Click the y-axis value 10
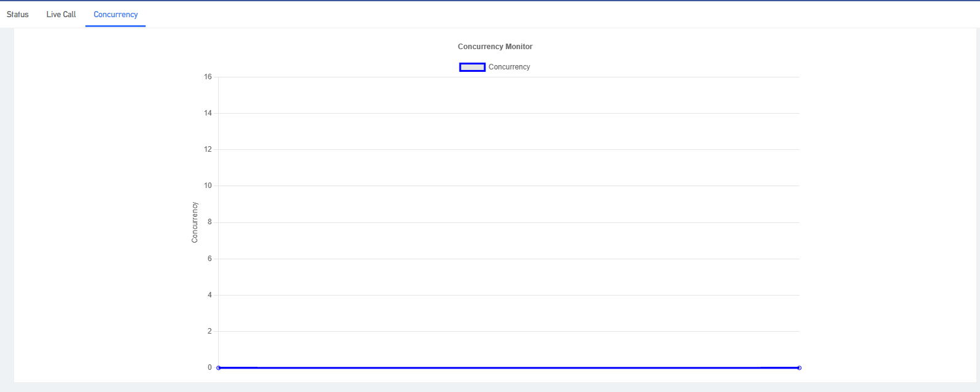The image size is (980, 392). click(208, 186)
